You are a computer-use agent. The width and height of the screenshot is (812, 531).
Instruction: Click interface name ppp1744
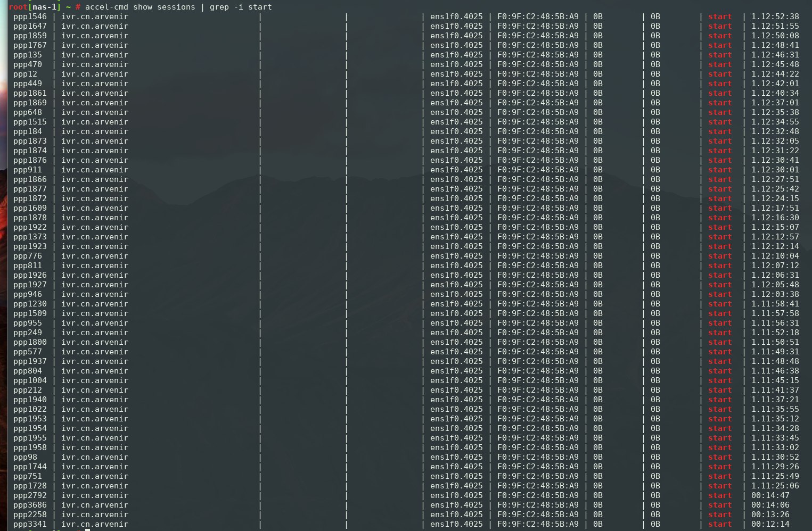30,467
